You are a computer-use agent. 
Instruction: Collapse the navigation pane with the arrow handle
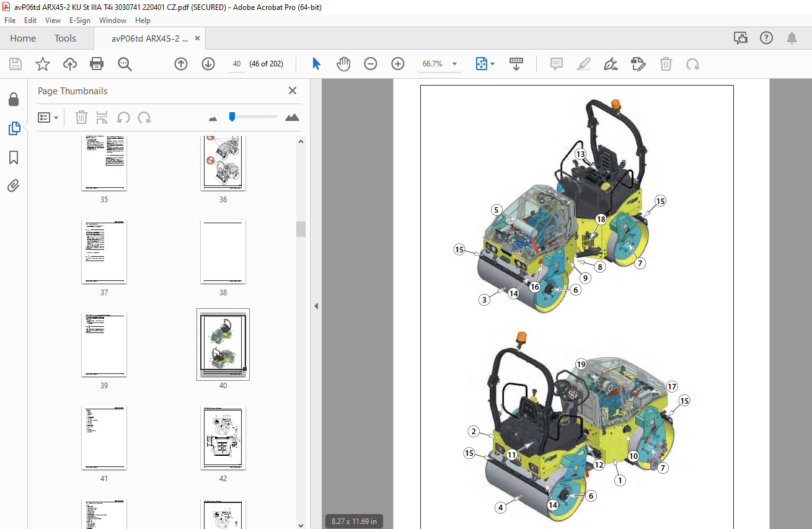click(316, 306)
